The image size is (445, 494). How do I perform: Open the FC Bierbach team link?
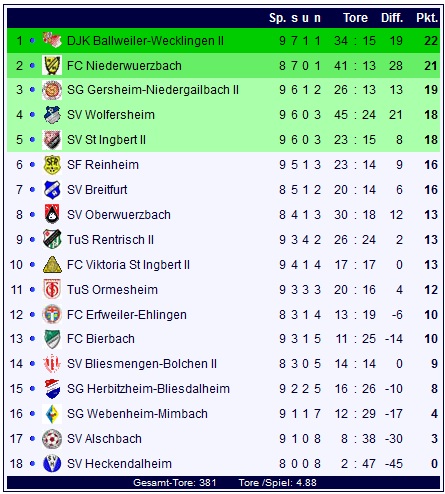[101, 339]
